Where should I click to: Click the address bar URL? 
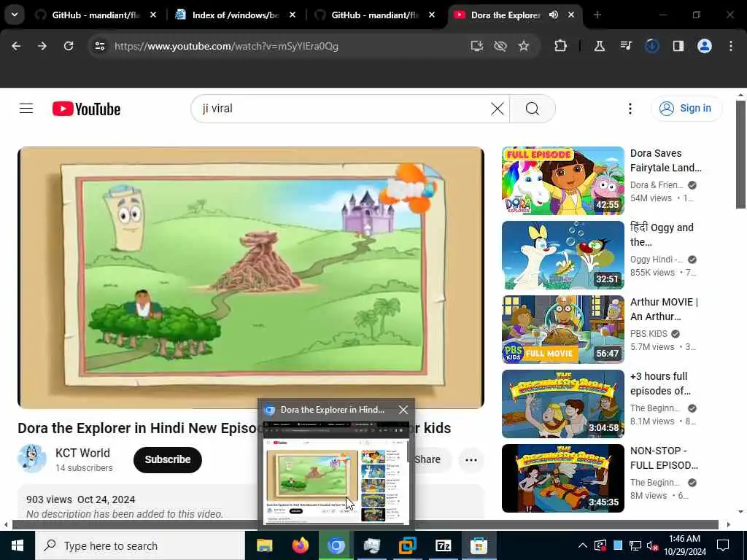tap(226, 46)
